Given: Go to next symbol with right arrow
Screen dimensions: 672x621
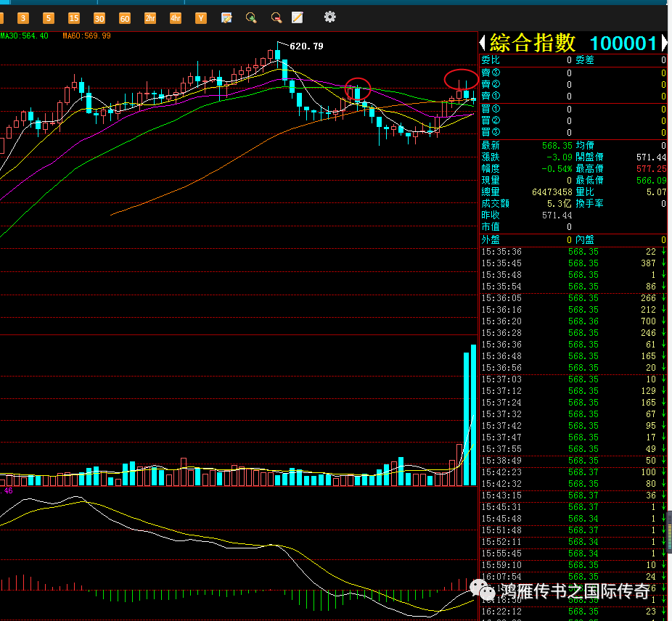Looking at the screenshot, I should [664, 43].
